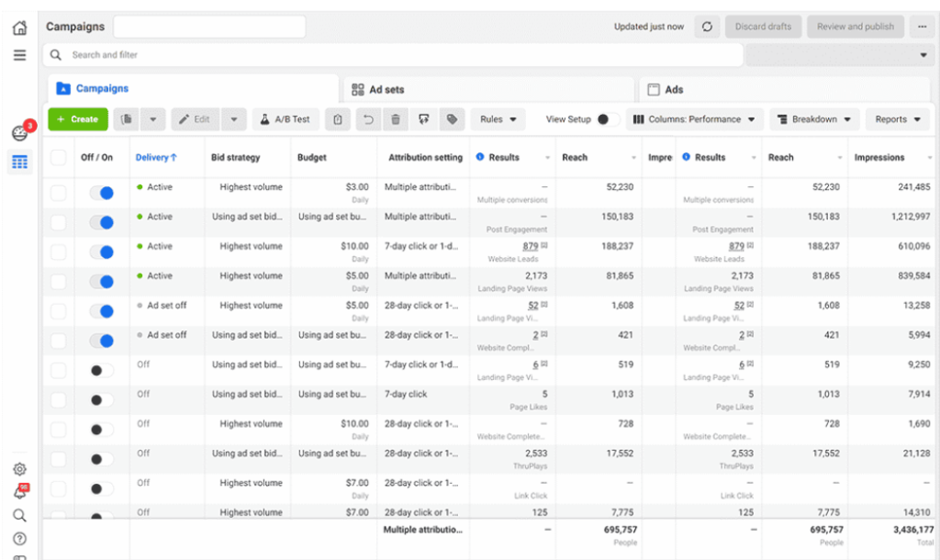Viewport: 940px width, 560px height.
Task: Click the Ad sets grid icon
Action: (358, 89)
